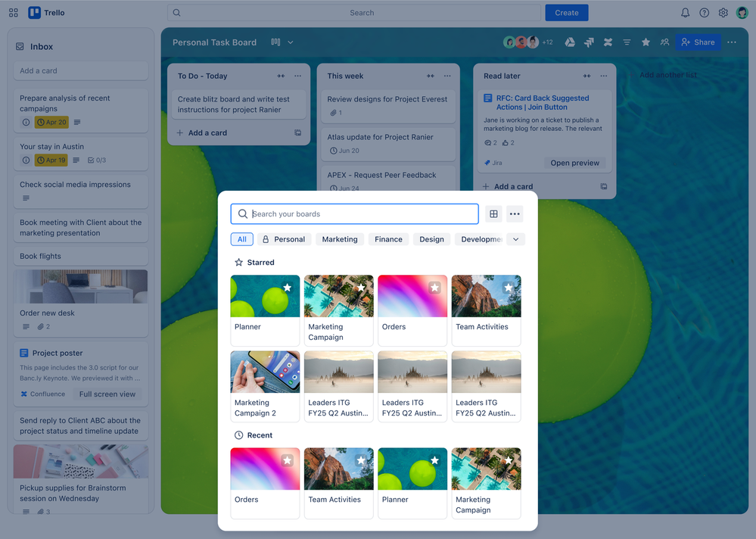
Task: Click Open preview on RFC card
Action: tap(574, 163)
